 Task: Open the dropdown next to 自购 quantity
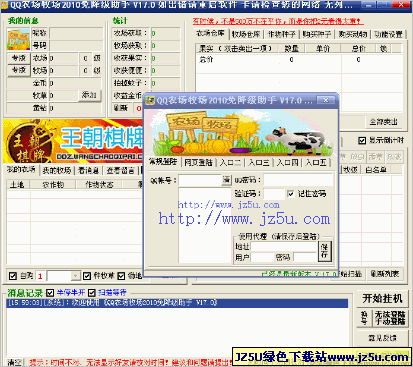click(x=76, y=276)
